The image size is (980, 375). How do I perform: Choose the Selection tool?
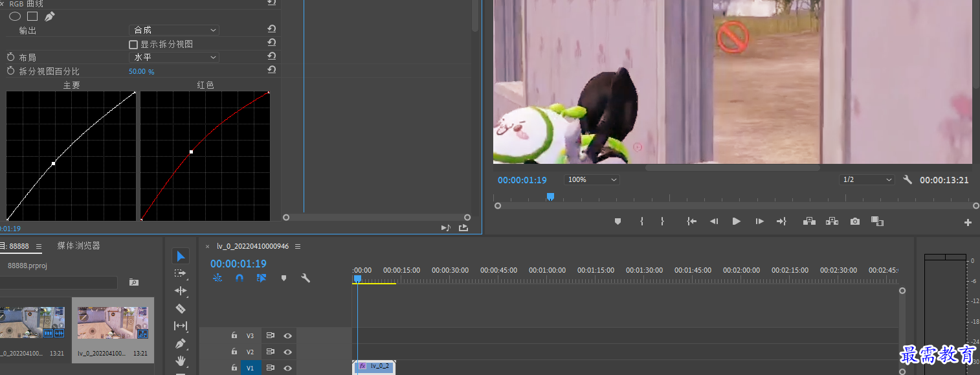point(181,256)
